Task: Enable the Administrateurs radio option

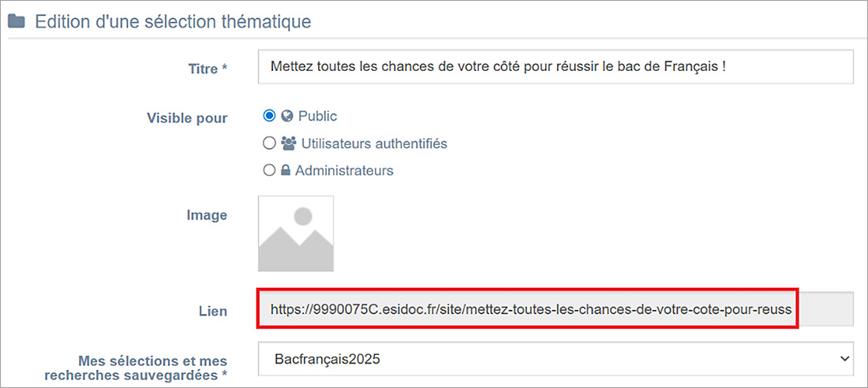Action: coord(270,170)
